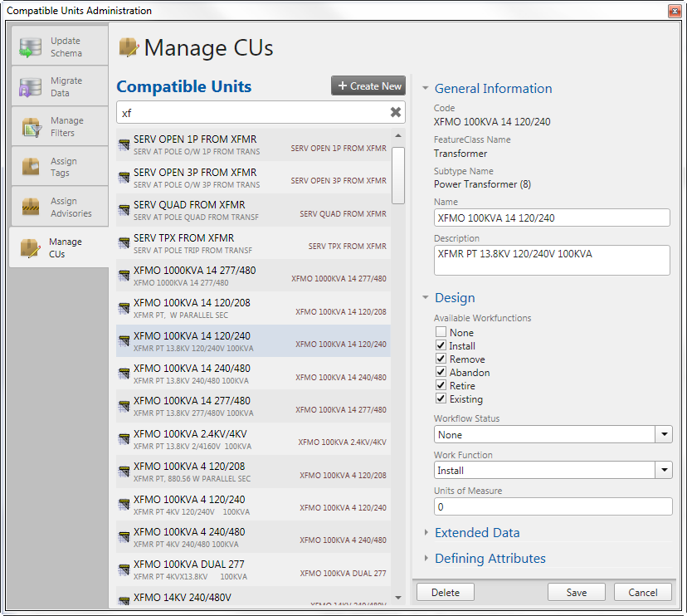
Task: Click icon beside SERV QUAD FROM XFMR
Action: 124,210
